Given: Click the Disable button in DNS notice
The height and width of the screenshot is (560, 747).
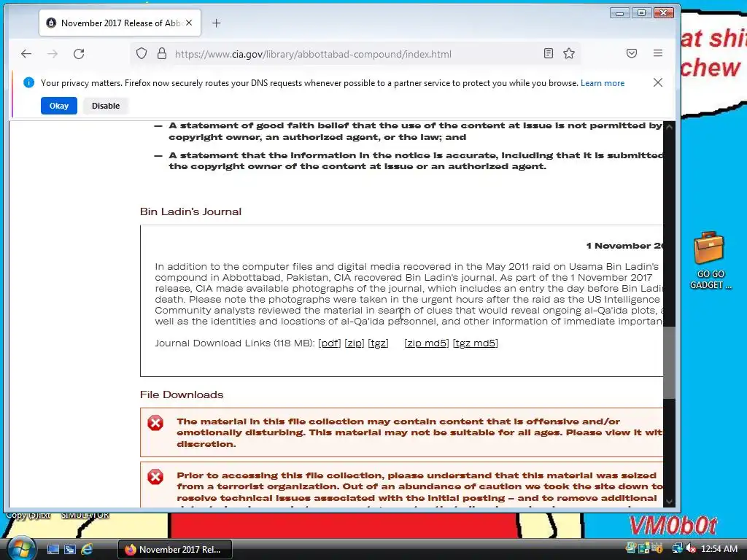Looking at the screenshot, I should pyautogui.click(x=106, y=106).
